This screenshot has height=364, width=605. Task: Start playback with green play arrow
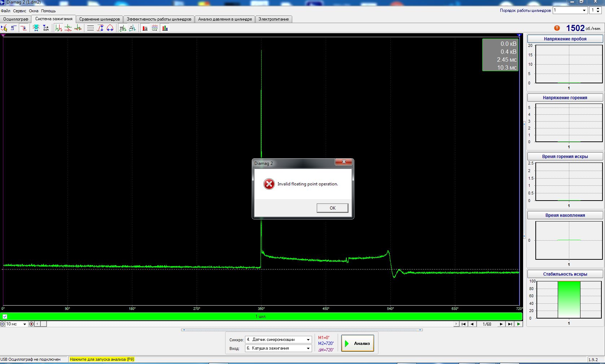[518, 324]
